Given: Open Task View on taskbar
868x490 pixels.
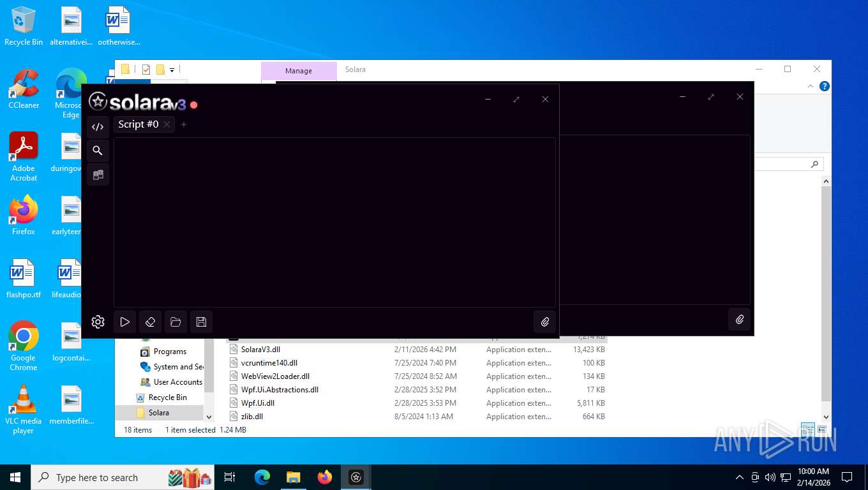Looking at the screenshot, I should pos(230,477).
